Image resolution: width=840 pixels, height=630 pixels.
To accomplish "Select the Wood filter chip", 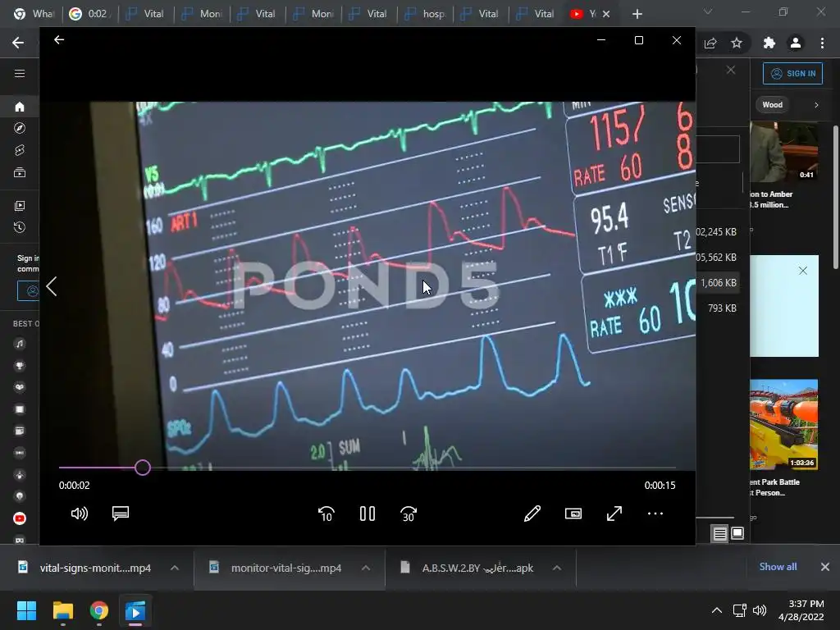I will pos(773,105).
